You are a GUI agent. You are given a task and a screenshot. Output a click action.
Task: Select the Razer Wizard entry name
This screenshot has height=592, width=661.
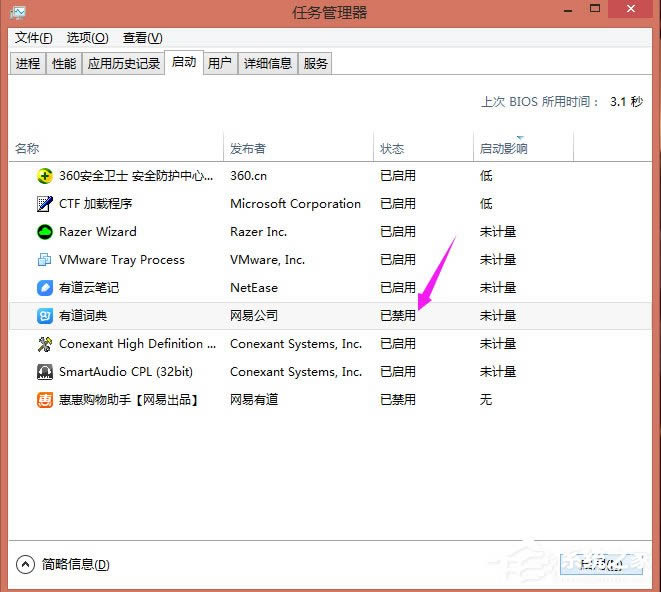click(x=98, y=232)
